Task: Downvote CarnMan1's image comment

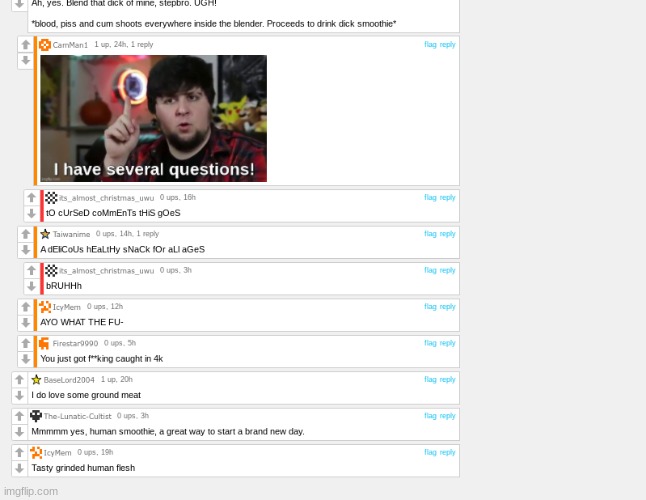Action: click(26, 61)
